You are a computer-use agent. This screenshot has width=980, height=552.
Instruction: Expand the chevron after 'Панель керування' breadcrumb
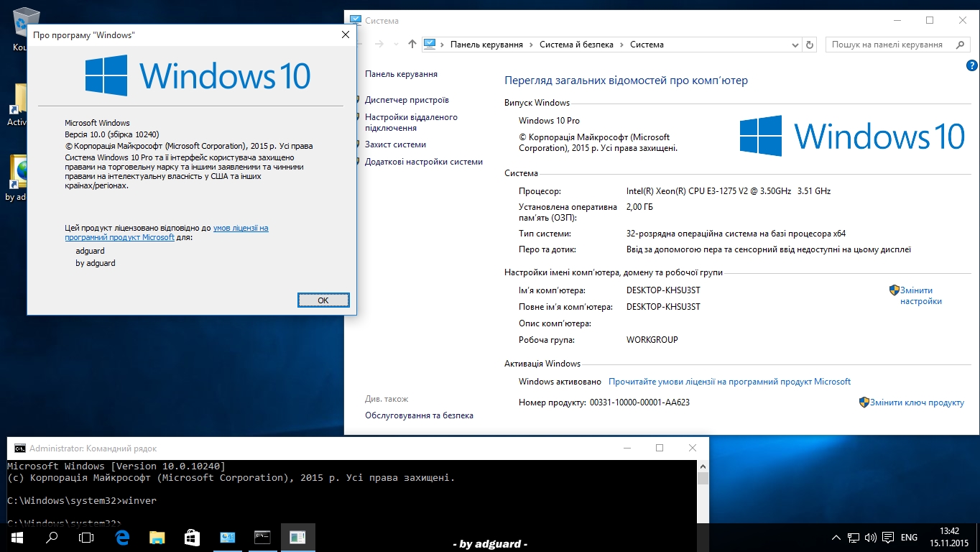(532, 45)
